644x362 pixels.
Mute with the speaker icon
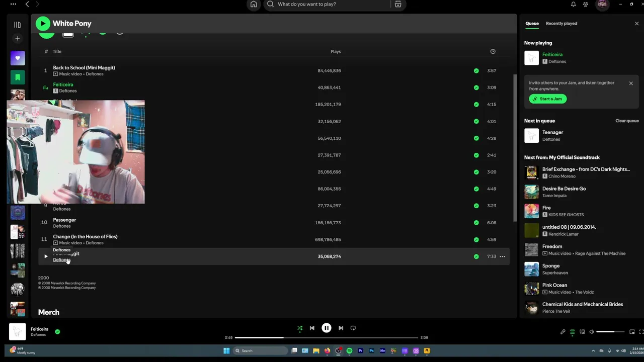point(592,332)
